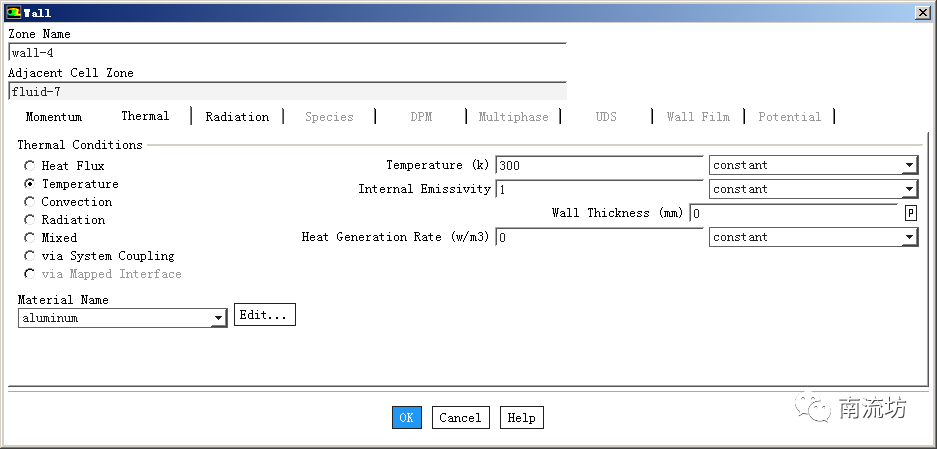Click the Zone Name text field
This screenshot has width=937, height=449.
286,53
